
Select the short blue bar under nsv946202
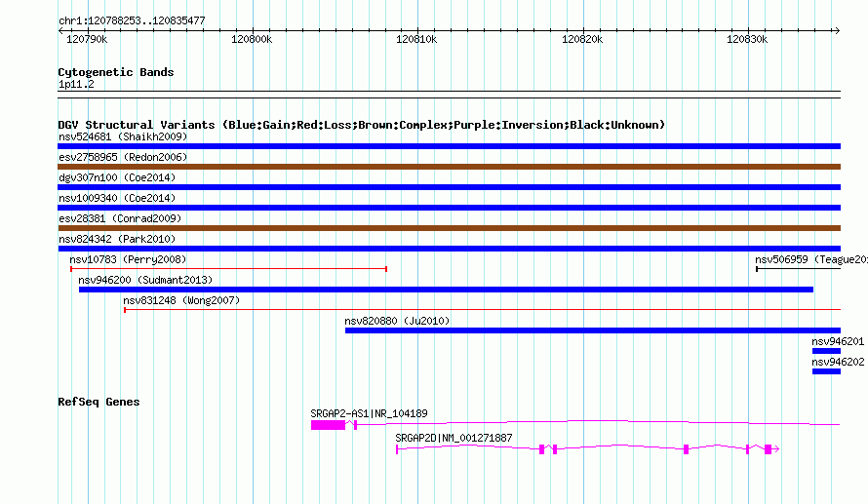pos(826,371)
